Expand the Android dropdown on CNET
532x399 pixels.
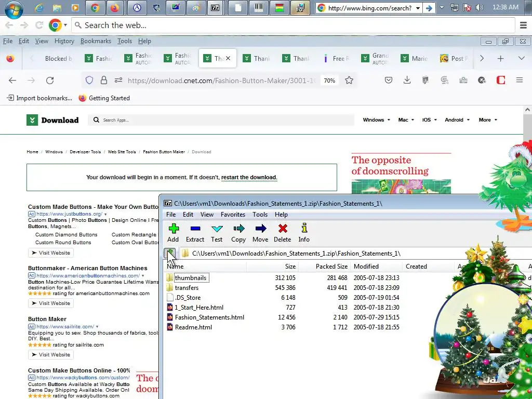click(x=457, y=120)
